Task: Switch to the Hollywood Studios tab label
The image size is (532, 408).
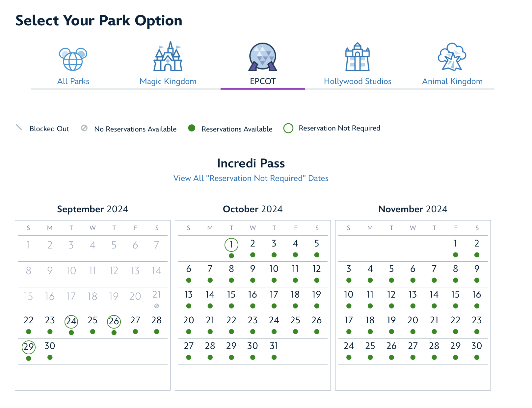Action: (x=358, y=81)
